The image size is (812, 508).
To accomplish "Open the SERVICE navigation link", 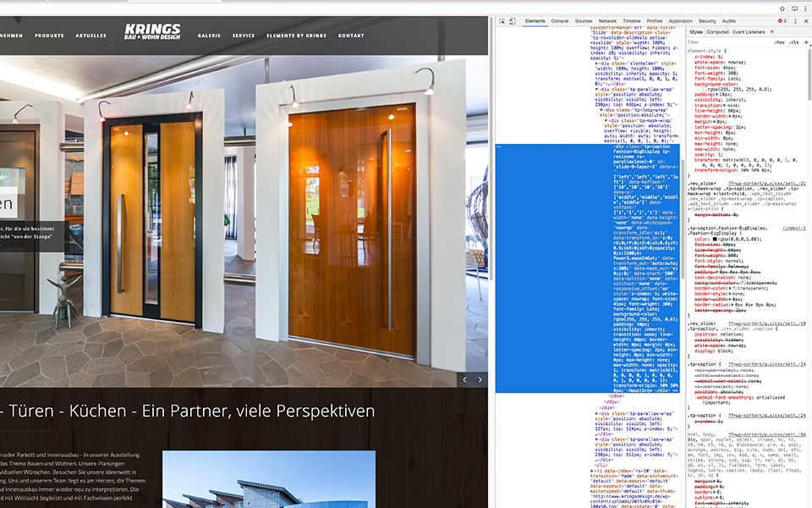I will [244, 36].
